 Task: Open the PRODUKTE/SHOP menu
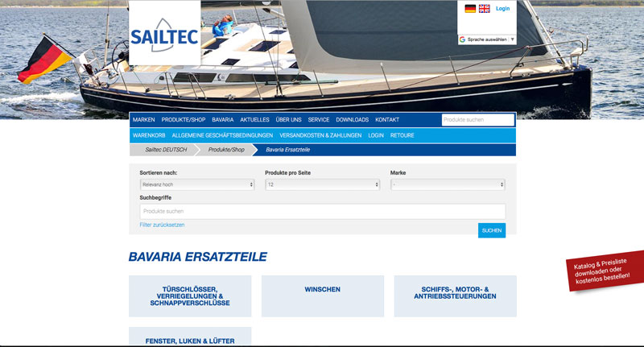click(x=184, y=120)
